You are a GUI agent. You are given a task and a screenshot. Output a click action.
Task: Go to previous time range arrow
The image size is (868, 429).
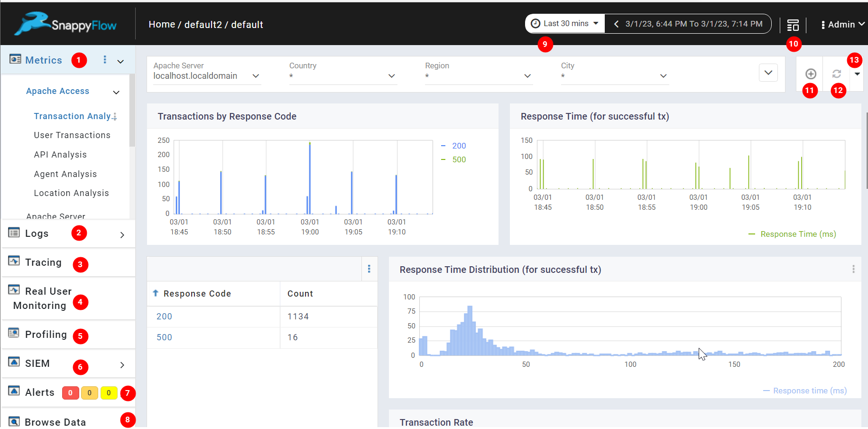(616, 24)
